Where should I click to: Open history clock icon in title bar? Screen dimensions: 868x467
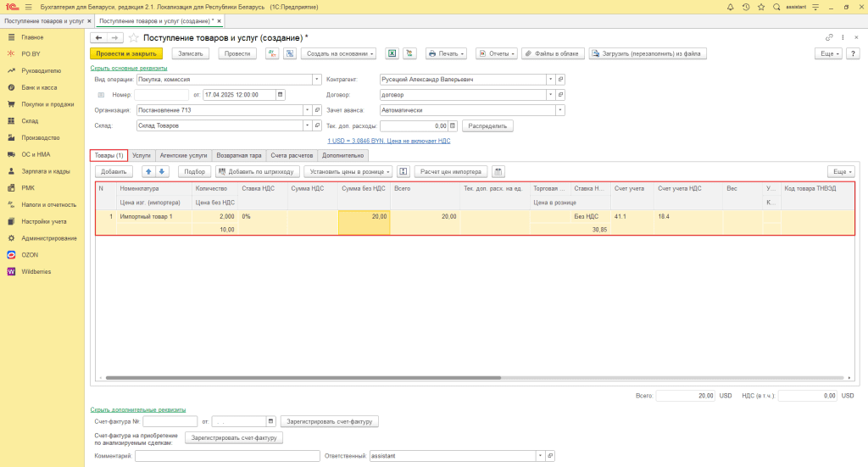pyautogui.click(x=746, y=7)
